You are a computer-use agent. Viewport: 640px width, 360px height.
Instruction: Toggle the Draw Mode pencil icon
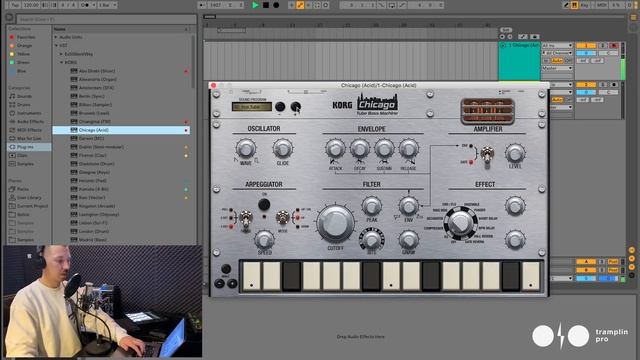tap(566, 5)
